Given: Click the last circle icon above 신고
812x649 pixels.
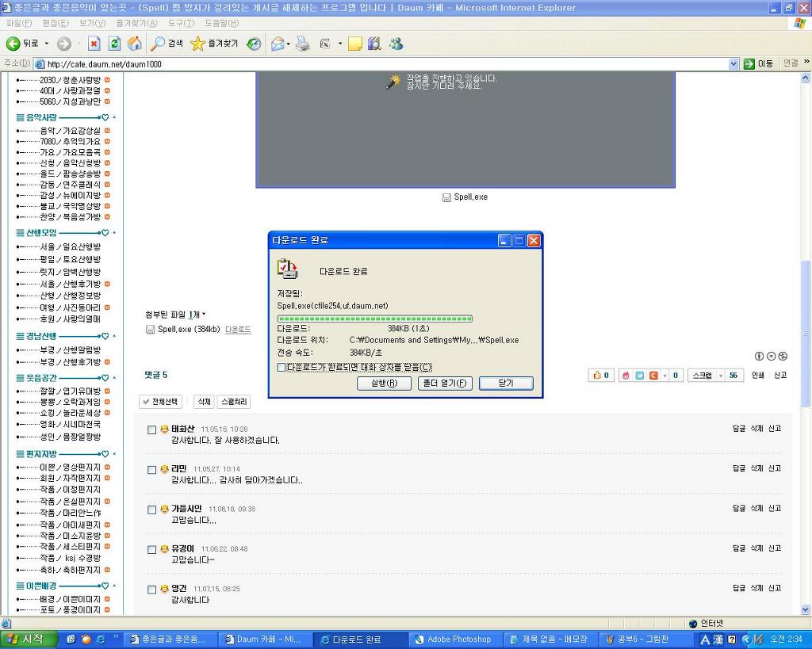Looking at the screenshot, I should click(783, 356).
